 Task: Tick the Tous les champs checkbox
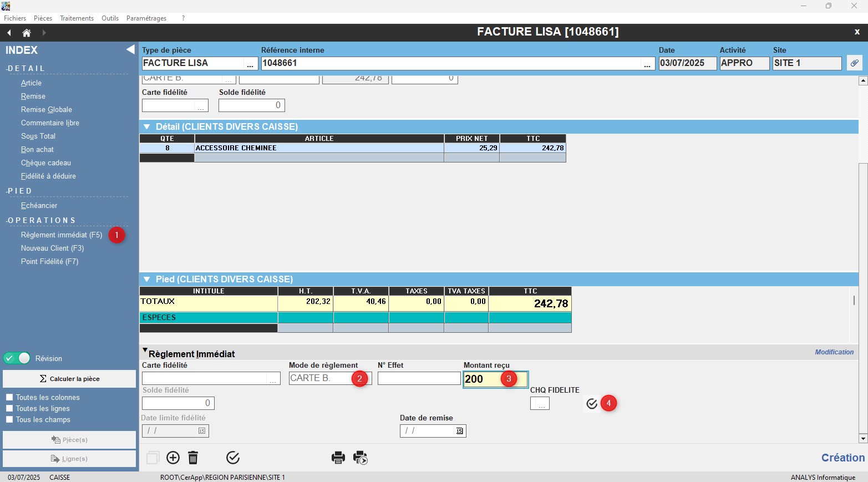tap(9, 419)
